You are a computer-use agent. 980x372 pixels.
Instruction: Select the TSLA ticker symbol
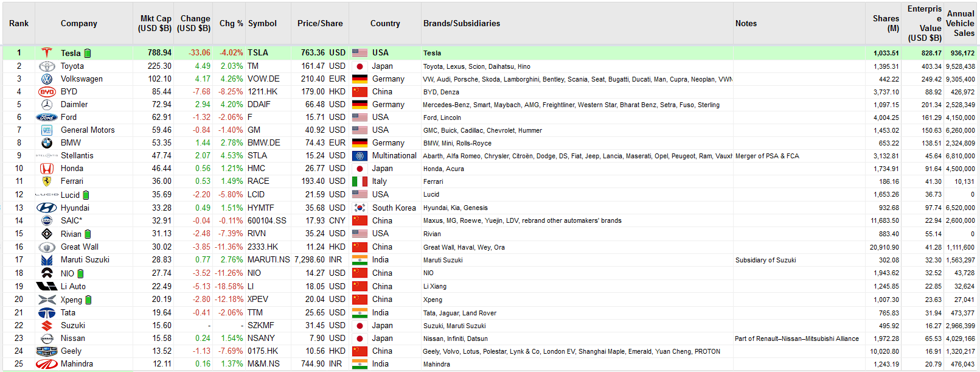click(x=258, y=53)
